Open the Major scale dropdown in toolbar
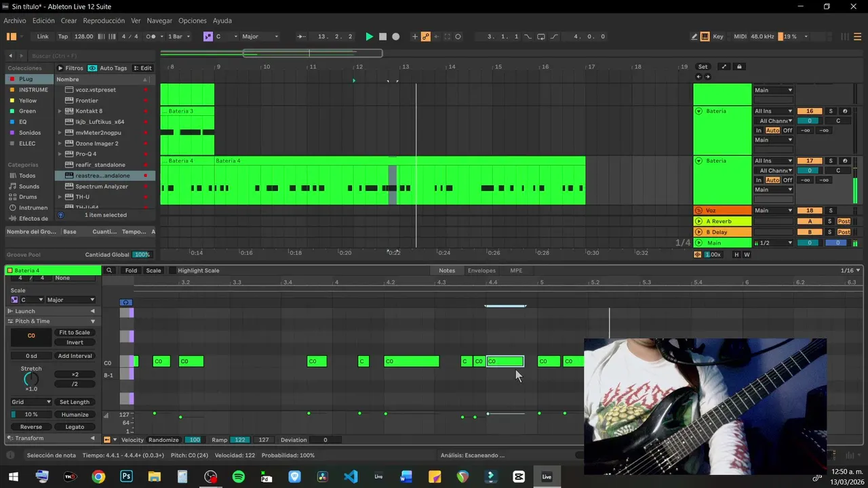This screenshot has width=868, height=488. [260, 37]
